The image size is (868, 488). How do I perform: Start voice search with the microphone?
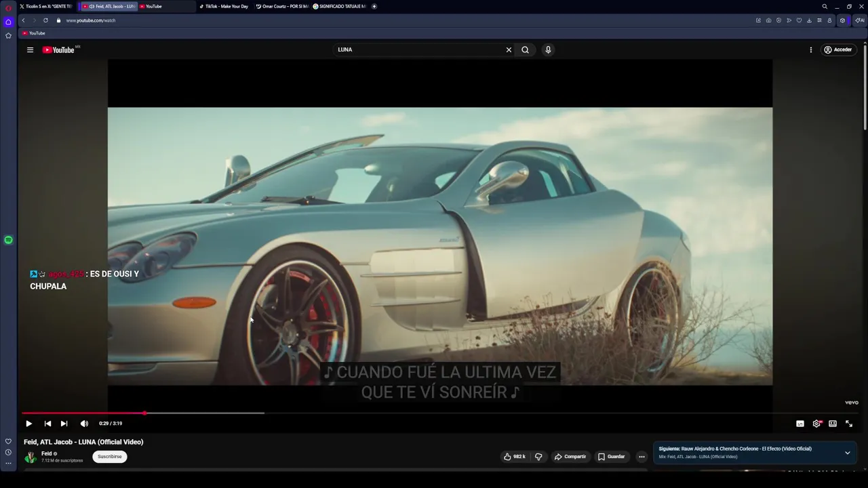548,49
